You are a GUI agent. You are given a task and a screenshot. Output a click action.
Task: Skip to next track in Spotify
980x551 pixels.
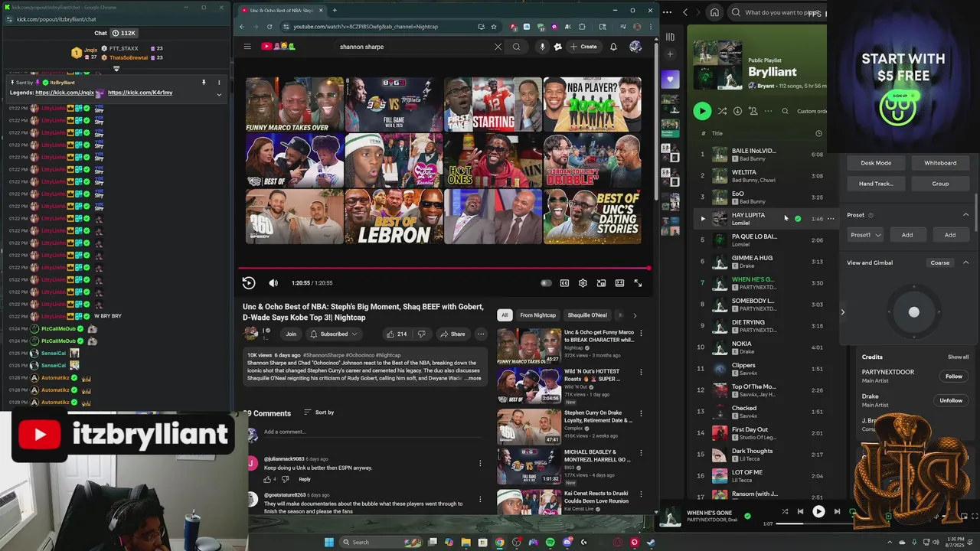[837, 511]
